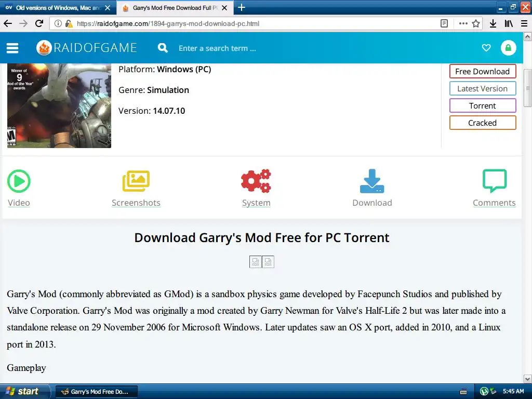The height and width of the screenshot is (399, 532).
Task: Click the Free Download button
Action: tap(483, 71)
